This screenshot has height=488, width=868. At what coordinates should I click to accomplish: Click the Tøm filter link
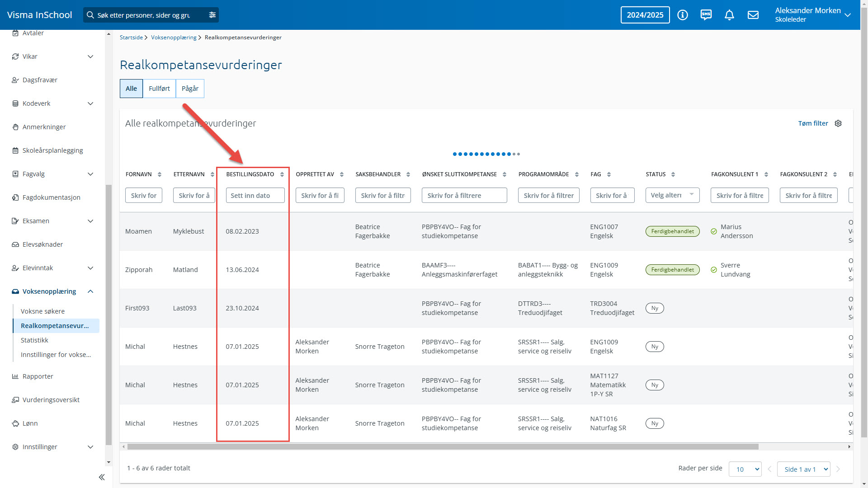(813, 123)
